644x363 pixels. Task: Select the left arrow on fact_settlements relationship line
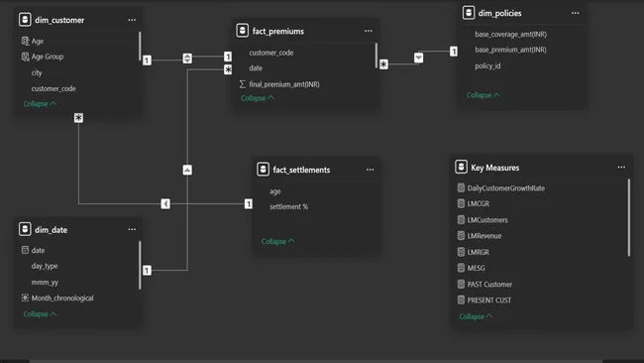tap(165, 203)
